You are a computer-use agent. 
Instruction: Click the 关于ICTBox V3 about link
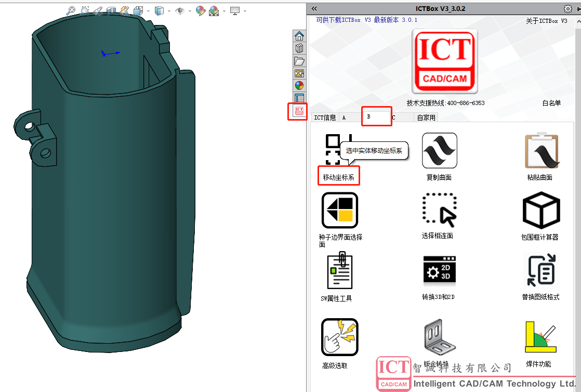[547, 21]
